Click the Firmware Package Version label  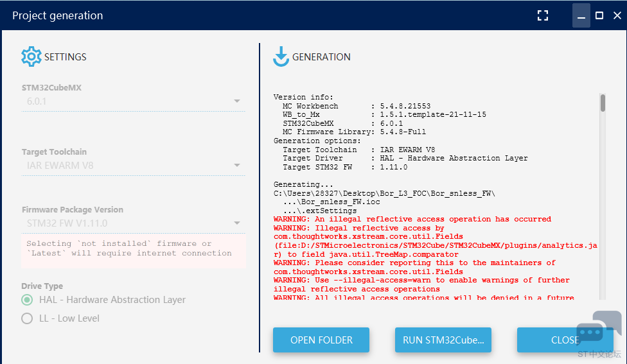[x=73, y=210]
